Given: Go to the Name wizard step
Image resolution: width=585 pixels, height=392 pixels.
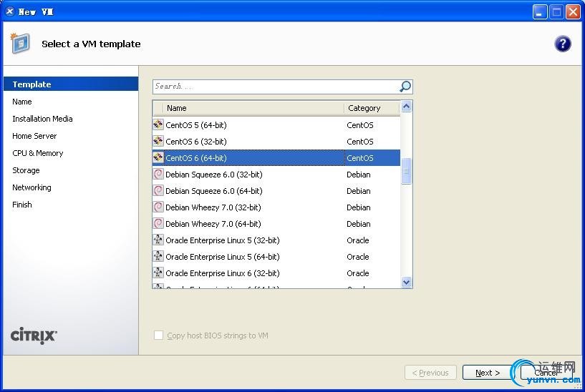Looking at the screenshot, I should [x=22, y=102].
